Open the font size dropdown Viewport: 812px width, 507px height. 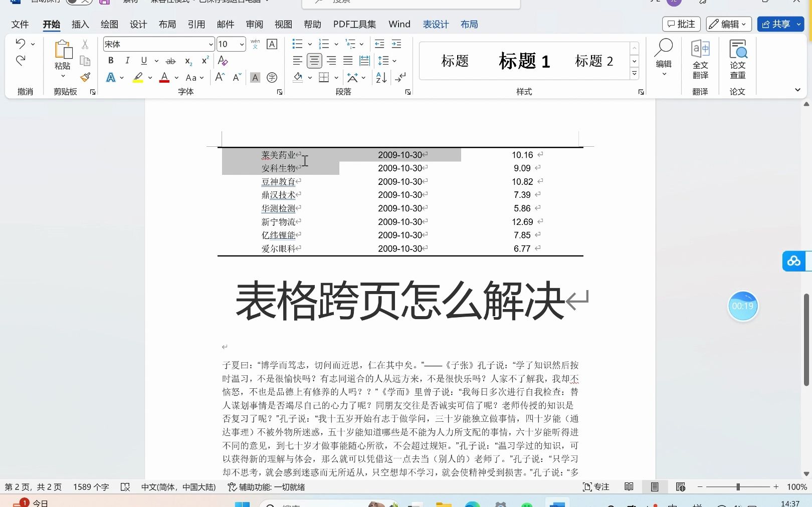242,44
